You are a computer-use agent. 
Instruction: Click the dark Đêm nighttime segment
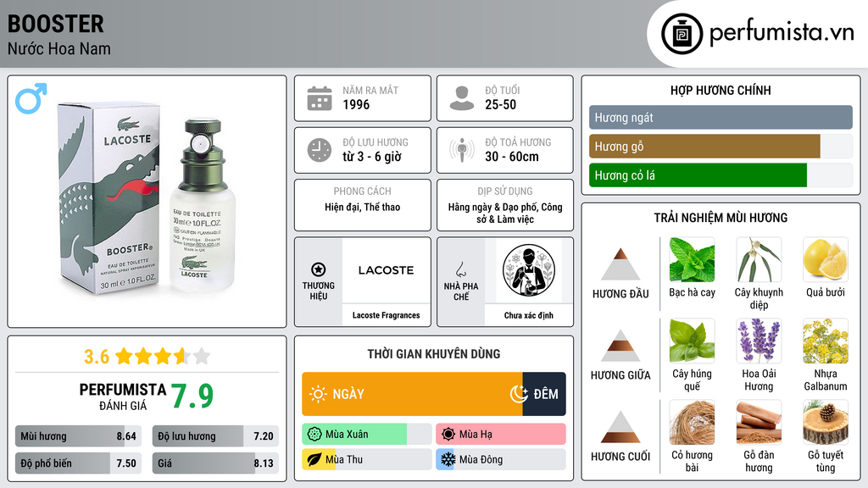tap(544, 394)
